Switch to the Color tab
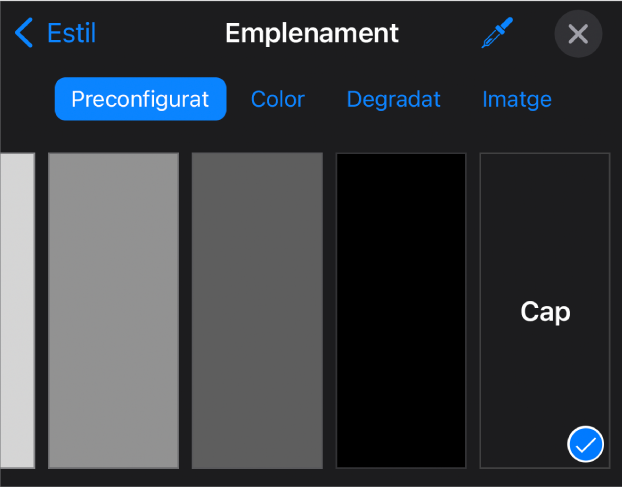The image size is (622, 487). (x=278, y=99)
